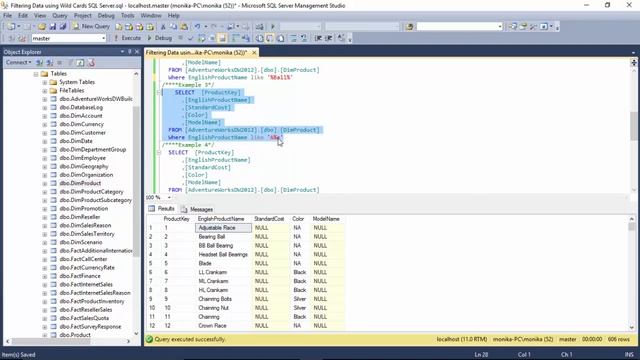This screenshot has height=360, width=640.
Task: Click the Save All icon
Action: coord(63,27)
